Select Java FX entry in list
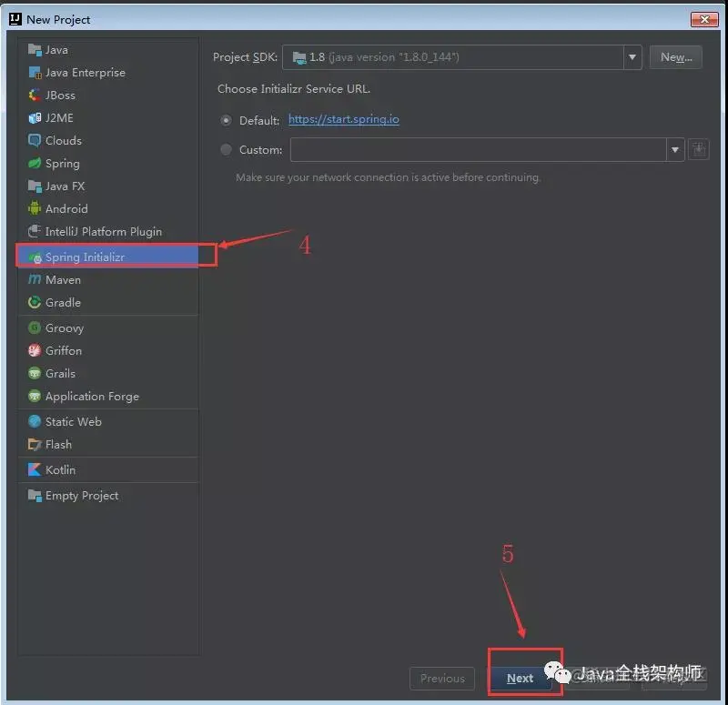The height and width of the screenshot is (705, 728). click(107, 186)
